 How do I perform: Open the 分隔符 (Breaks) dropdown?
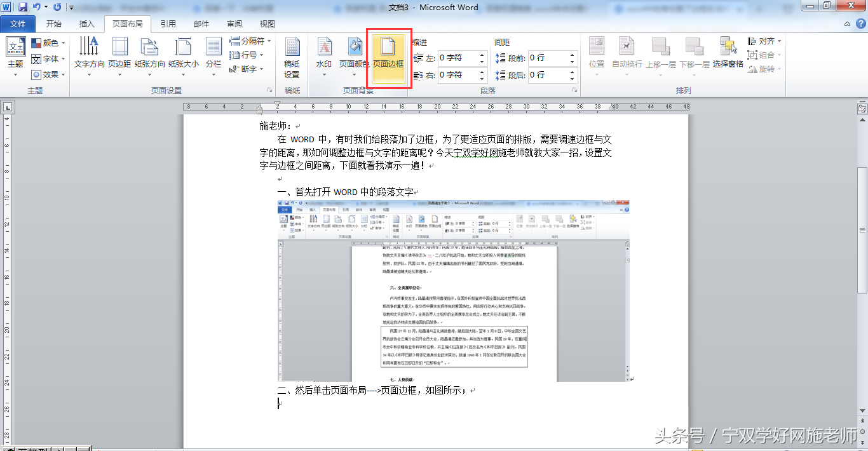point(250,41)
